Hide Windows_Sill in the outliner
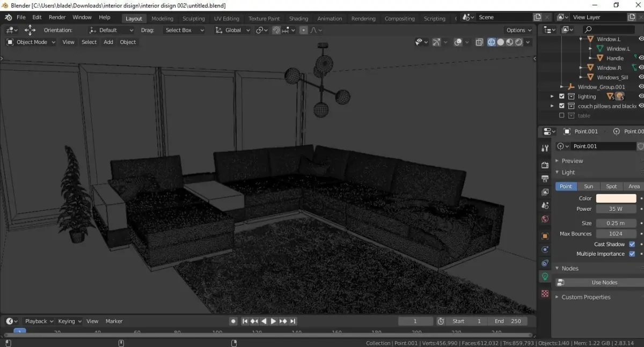 641,77
